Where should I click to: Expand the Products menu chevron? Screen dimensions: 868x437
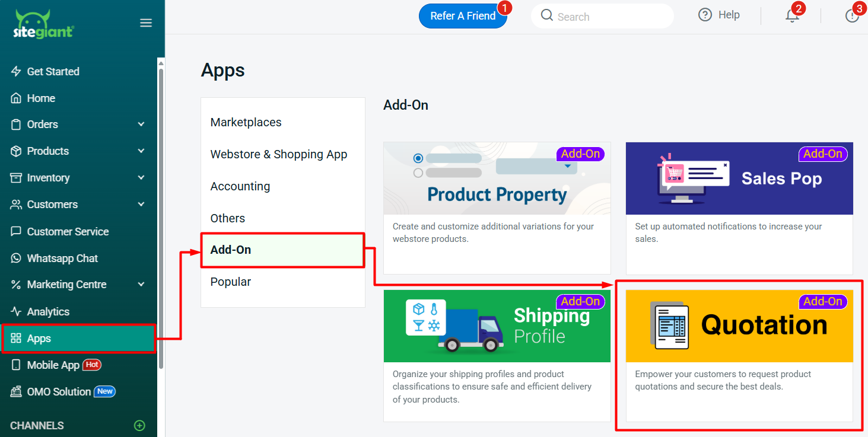(141, 151)
